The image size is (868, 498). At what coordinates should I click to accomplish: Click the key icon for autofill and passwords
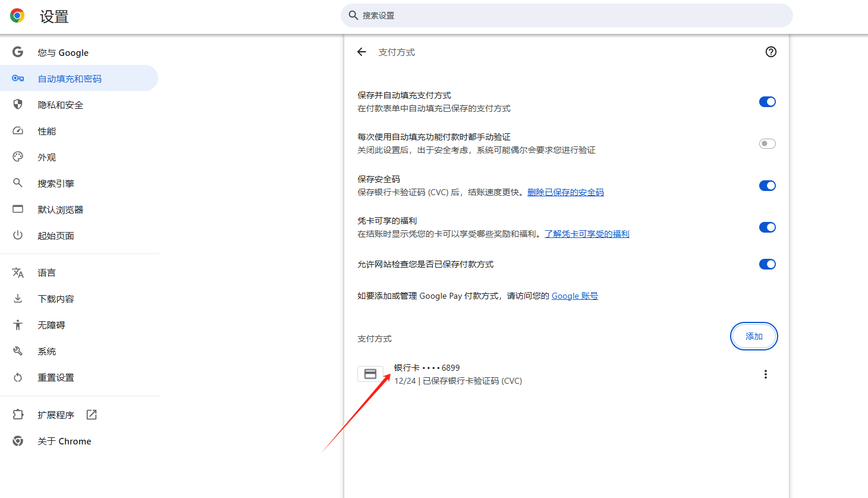pyautogui.click(x=18, y=79)
